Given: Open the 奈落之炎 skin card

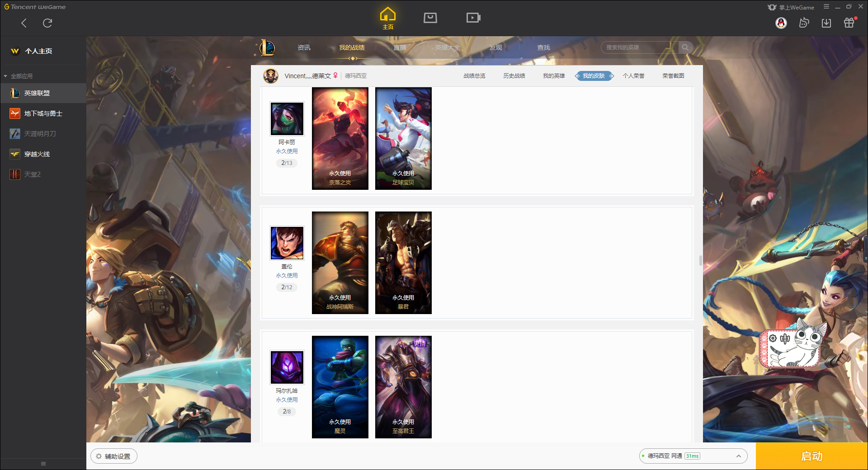Looking at the screenshot, I should pos(340,138).
